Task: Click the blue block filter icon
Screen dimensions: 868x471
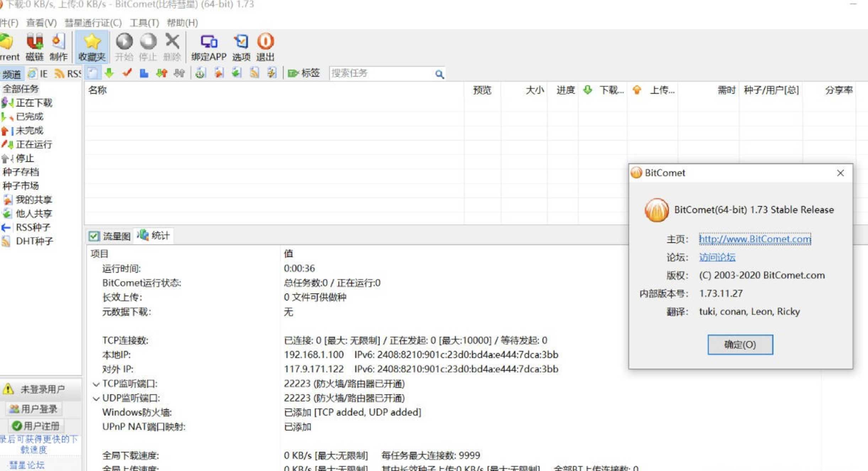Action: click(144, 73)
